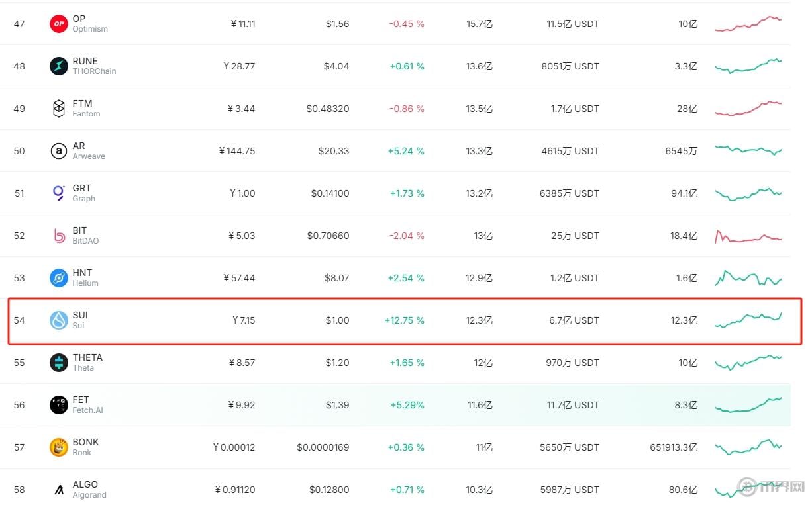Click the Fetch.AI FET icon
The height and width of the screenshot is (505, 812).
pos(59,405)
